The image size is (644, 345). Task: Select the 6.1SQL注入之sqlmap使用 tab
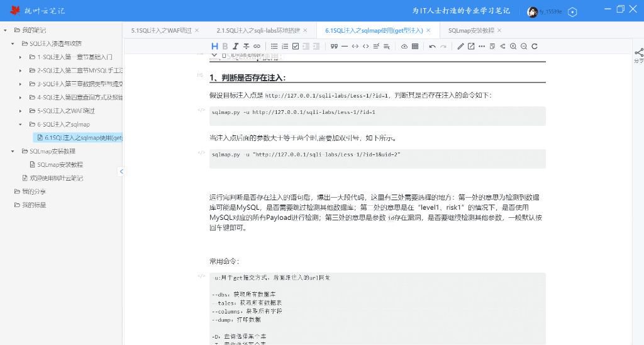pyautogui.click(x=374, y=30)
